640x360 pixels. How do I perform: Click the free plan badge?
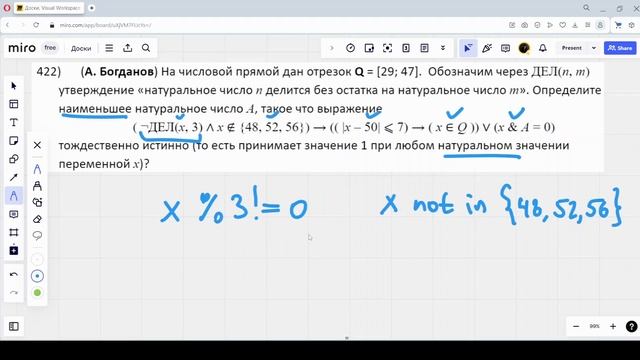point(50,48)
